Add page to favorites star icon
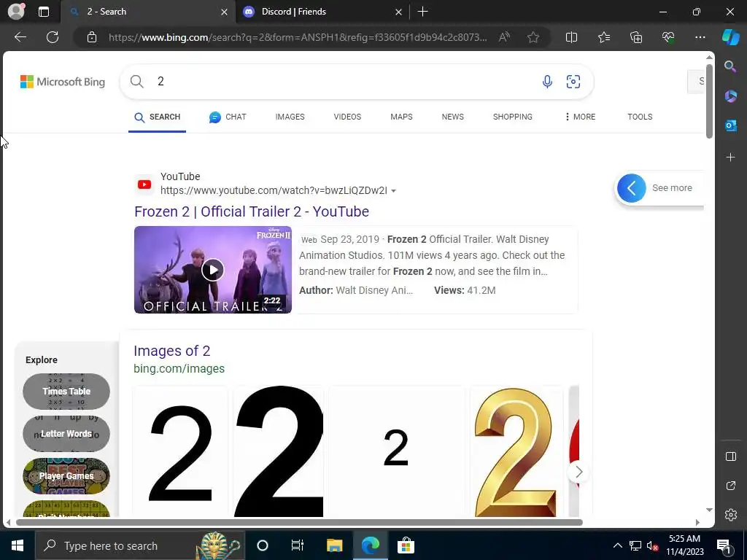Screen dimensions: 747x560 tap(533, 37)
